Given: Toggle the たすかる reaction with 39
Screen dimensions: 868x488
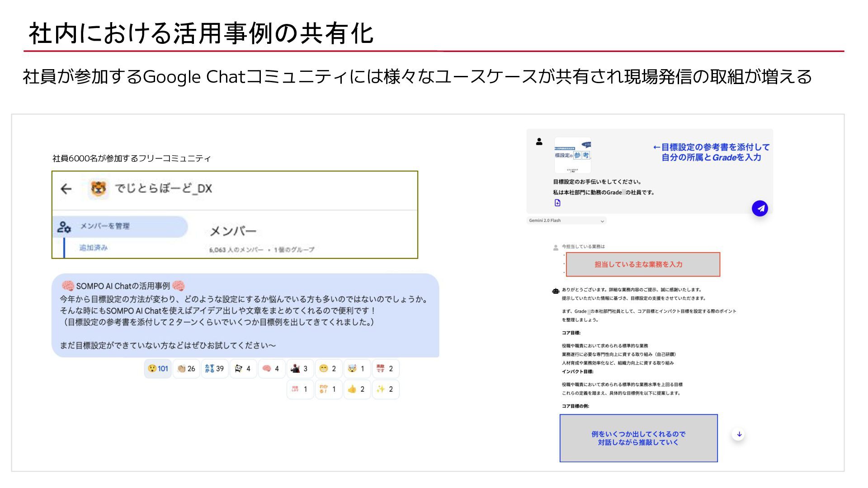Looking at the screenshot, I should [215, 369].
